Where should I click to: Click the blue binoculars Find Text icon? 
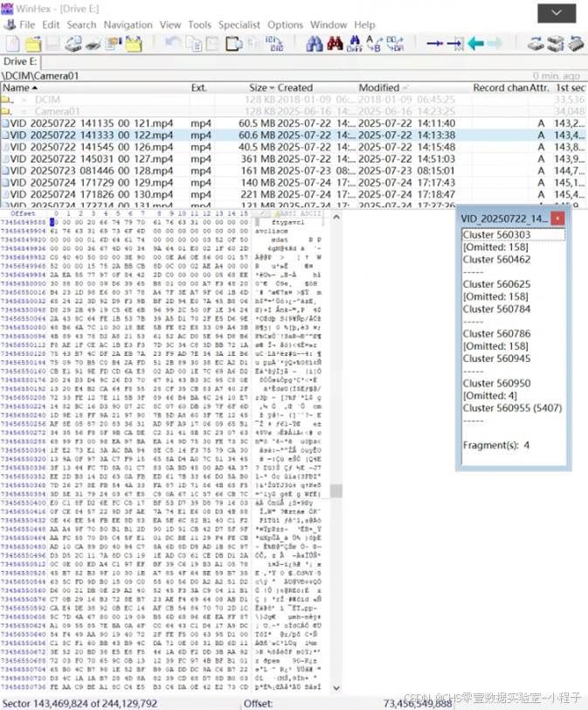tap(315, 44)
